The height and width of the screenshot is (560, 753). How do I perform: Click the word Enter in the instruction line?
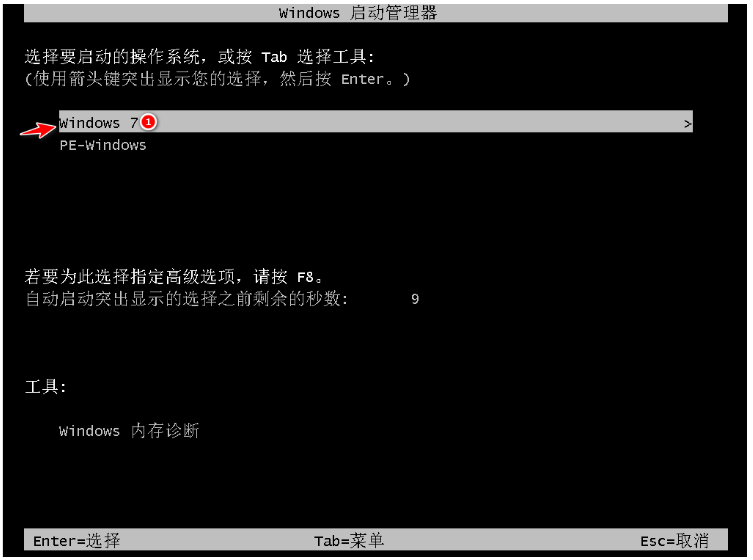pos(363,79)
